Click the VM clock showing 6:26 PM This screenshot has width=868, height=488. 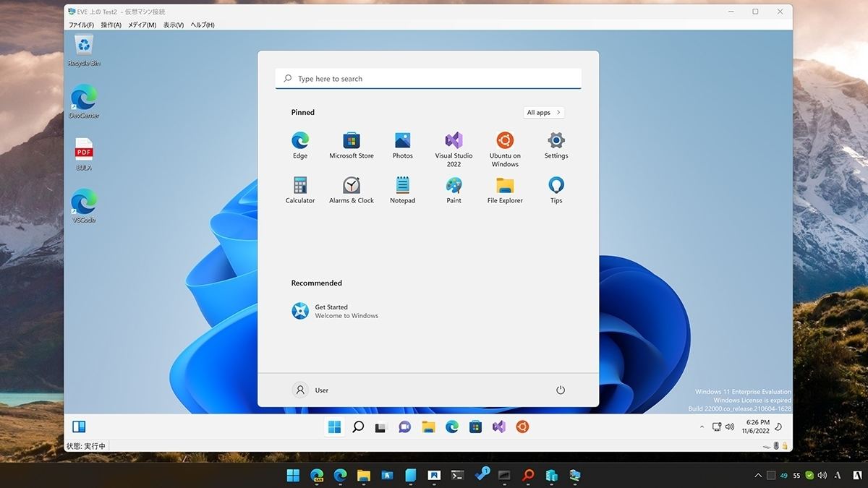(756, 427)
